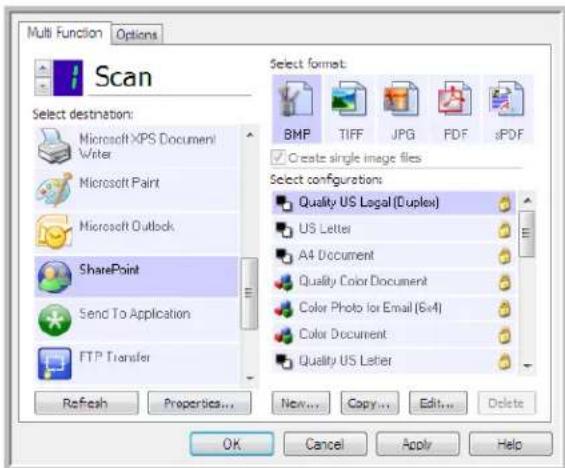Click the down arrow next to Scan number
This screenshot has height=468, width=565.
[x=43, y=86]
